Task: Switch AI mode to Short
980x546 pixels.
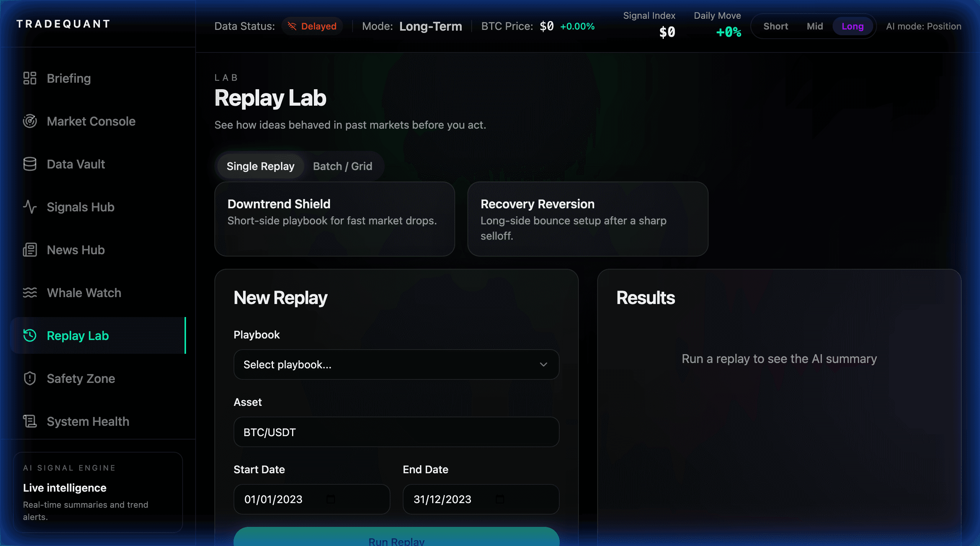Action: click(776, 26)
